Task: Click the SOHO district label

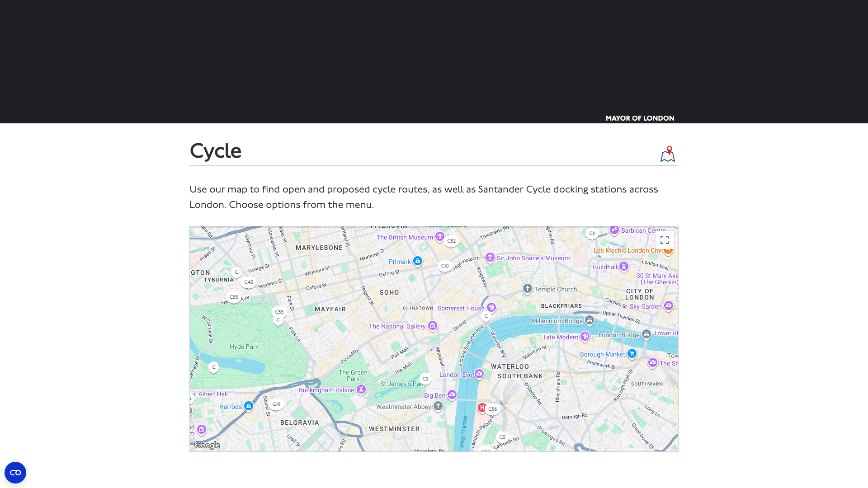Action: pyautogui.click(x=390, y=292)
